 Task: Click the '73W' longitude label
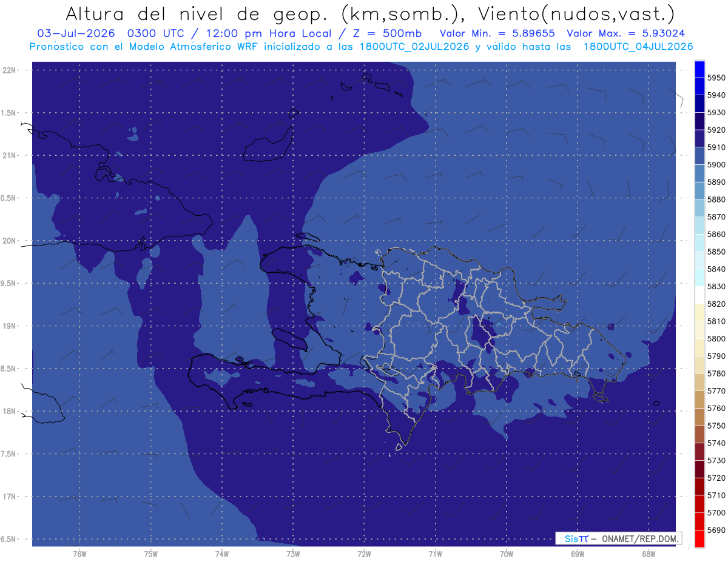point(293,554)
